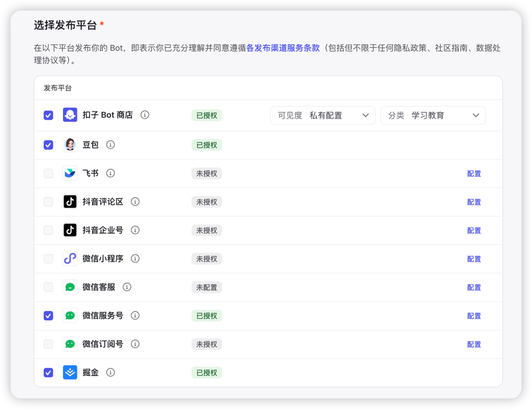Disable the 微信服务号 checkbox

[x=48, y=316]
